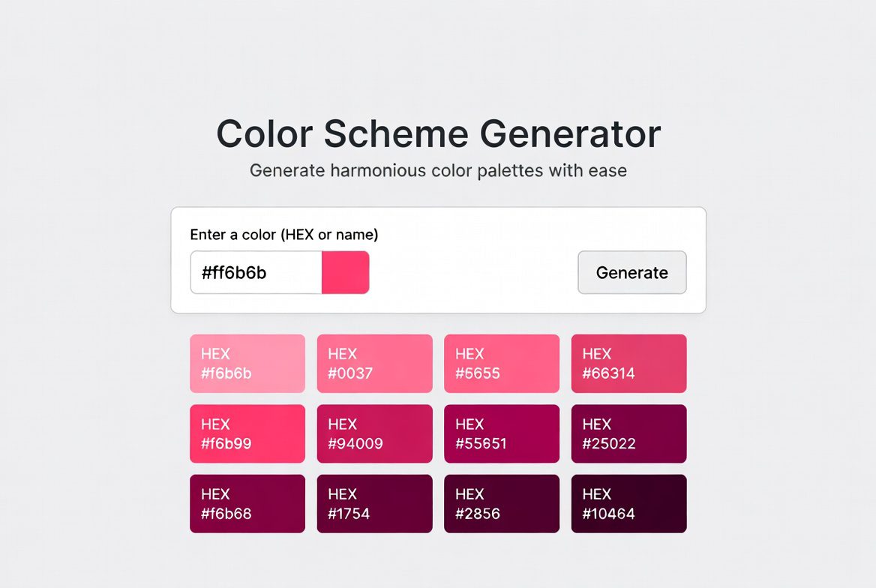This screenshot has width=876, height=588.
Task: Select the #94009 color swatch
Action: [x=374, y=433]
